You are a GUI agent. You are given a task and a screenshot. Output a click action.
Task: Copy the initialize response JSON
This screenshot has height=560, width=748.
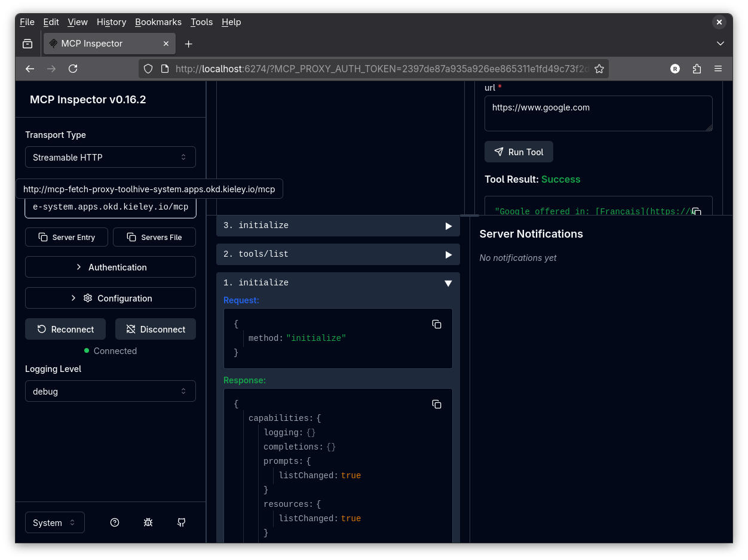[x=437, y=404]
